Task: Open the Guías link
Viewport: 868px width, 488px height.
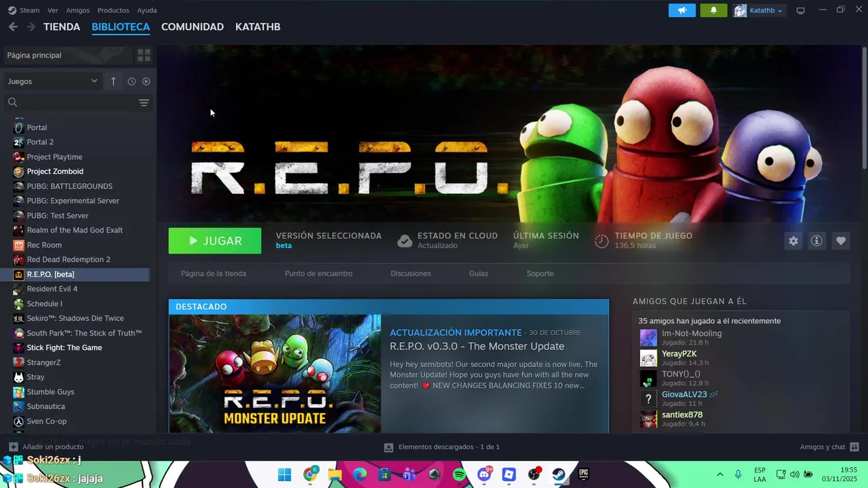Action: pos(479,273)
